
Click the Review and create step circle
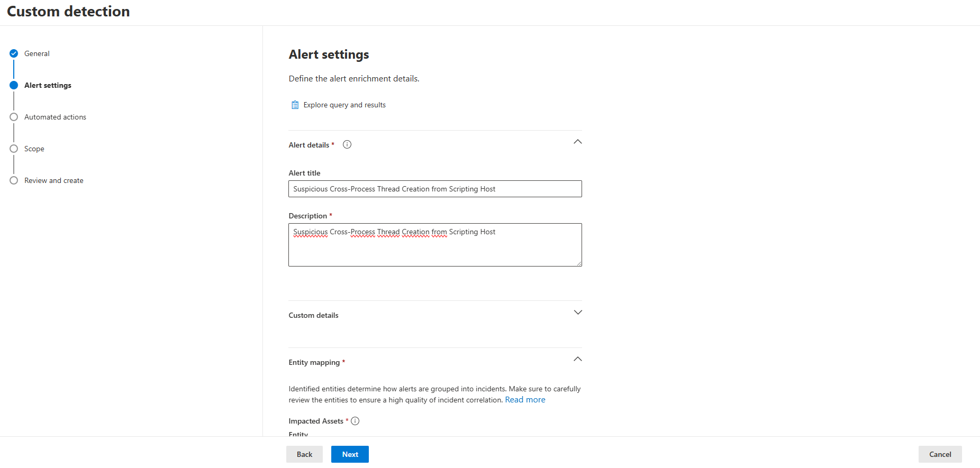coord(14,180)
